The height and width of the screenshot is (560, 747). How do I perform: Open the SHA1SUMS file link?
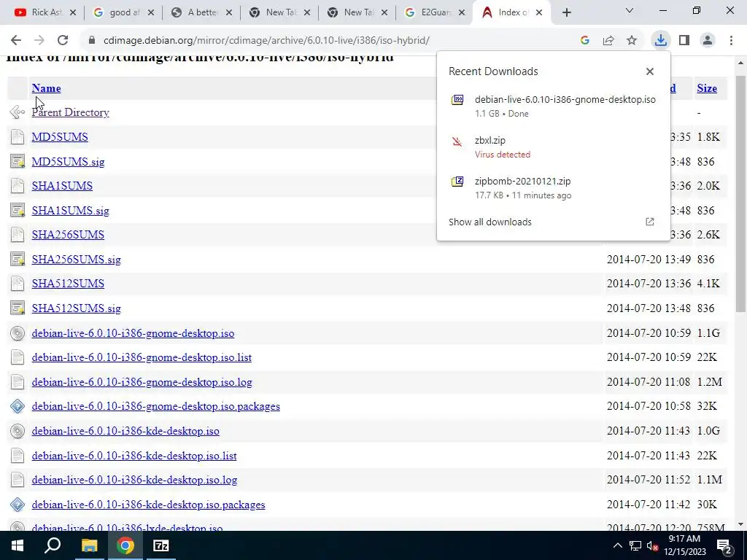click(62, 186)
